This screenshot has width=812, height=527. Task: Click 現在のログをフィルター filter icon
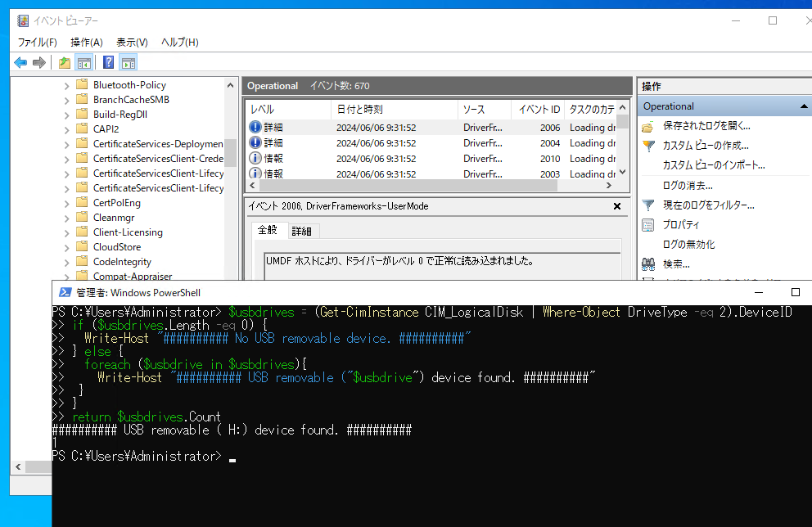648,205
